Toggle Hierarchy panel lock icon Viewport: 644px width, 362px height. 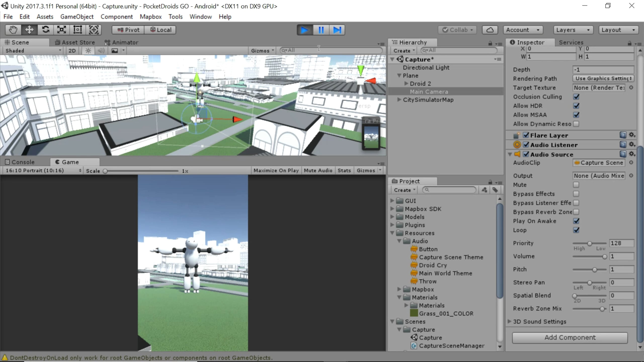490,43
